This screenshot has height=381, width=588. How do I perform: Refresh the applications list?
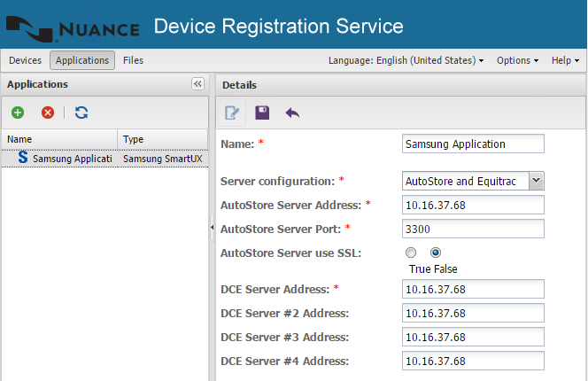click(x=81, y=113)
